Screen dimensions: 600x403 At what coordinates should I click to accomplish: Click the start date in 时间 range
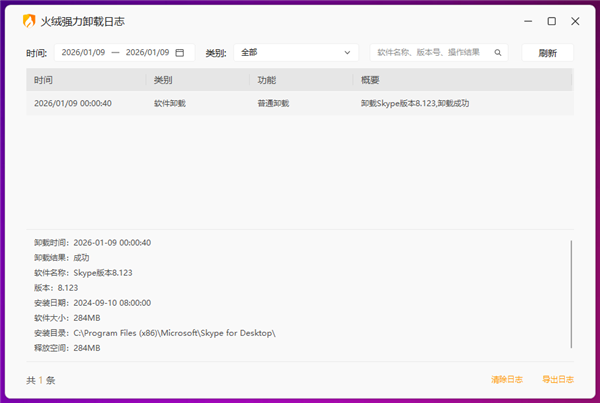(83, 53)
